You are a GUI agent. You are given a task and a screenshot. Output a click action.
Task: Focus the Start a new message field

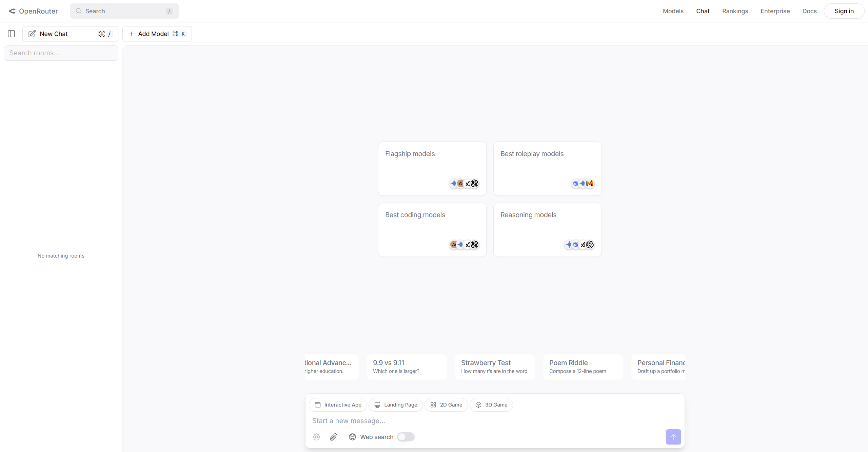click(488, 420)
